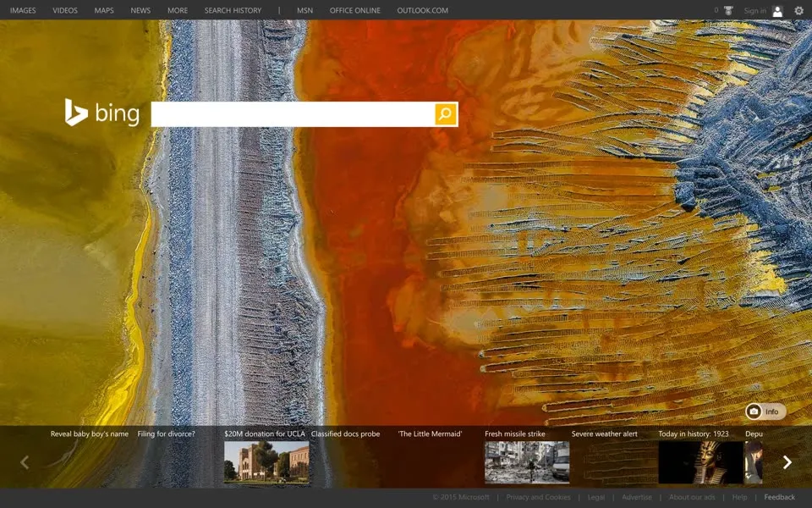Click the sign-in profile avatar icon

[777, 11]
